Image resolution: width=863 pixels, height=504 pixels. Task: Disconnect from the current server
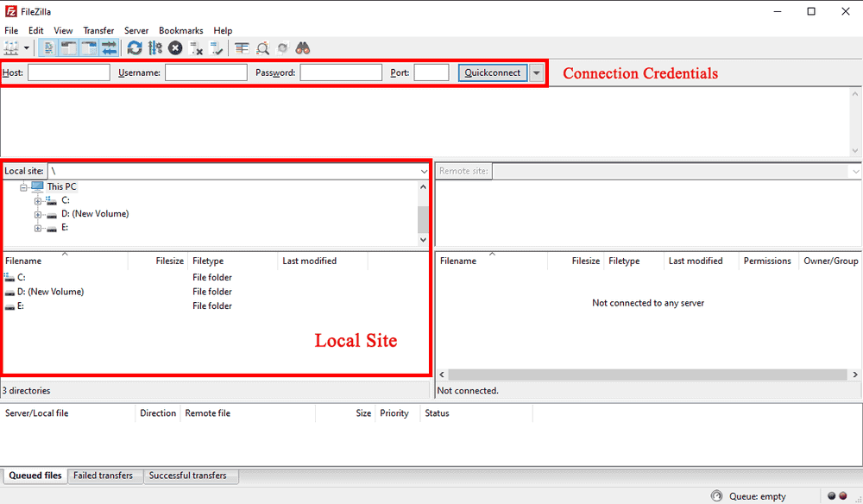tap(196, 48)
